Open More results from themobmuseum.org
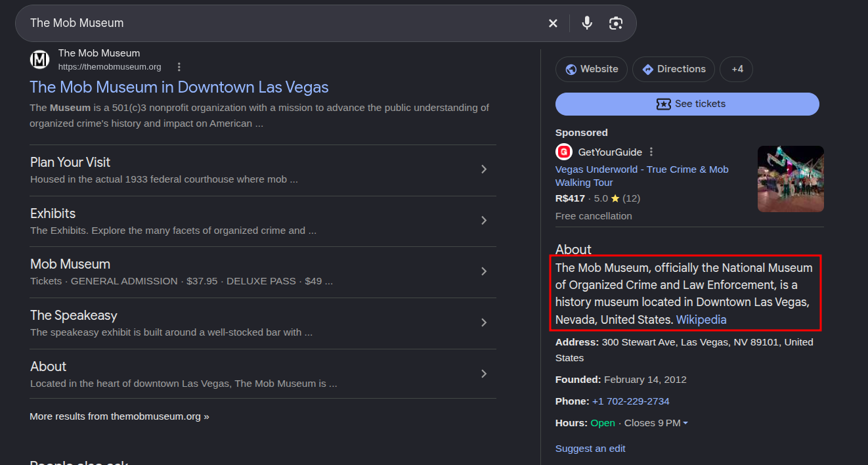868x465 pixels. 119,416
